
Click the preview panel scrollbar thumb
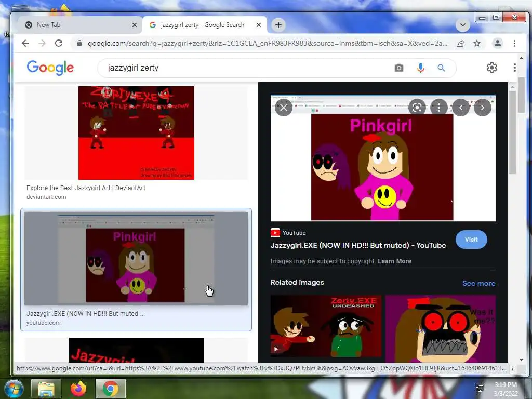pos(512,132)
